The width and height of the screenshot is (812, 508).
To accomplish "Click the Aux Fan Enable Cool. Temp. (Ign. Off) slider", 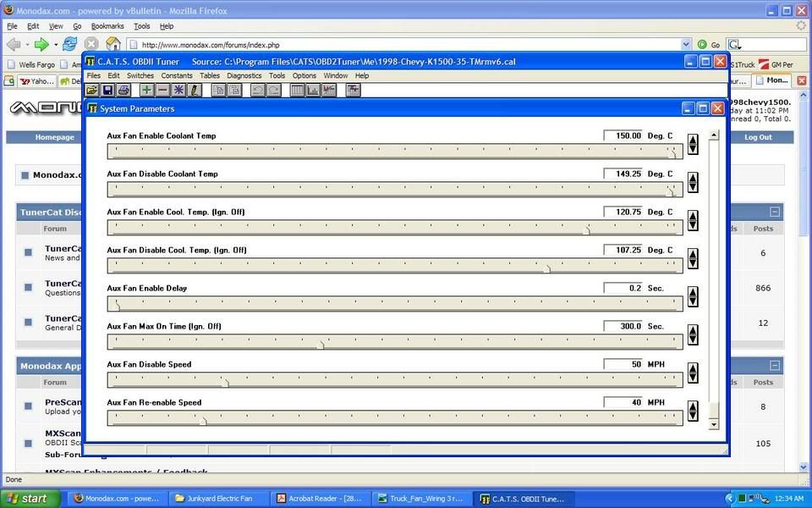I will click(x=395, y=228).
